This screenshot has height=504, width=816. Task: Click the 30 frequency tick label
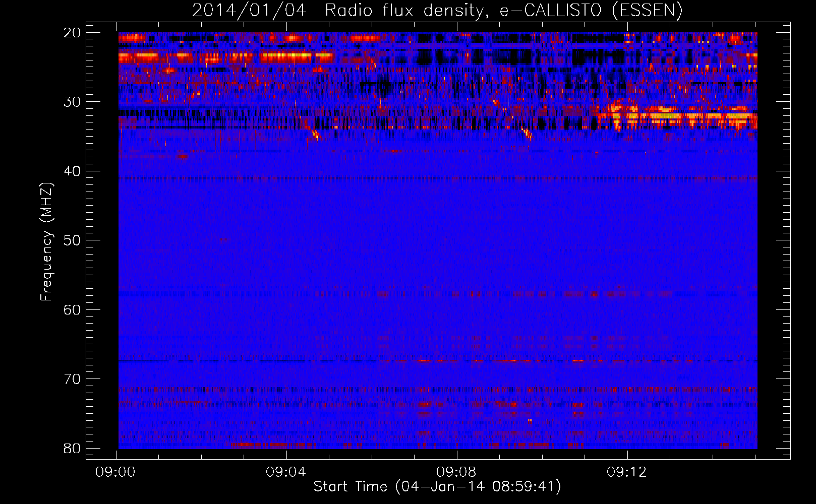point(72,102)
